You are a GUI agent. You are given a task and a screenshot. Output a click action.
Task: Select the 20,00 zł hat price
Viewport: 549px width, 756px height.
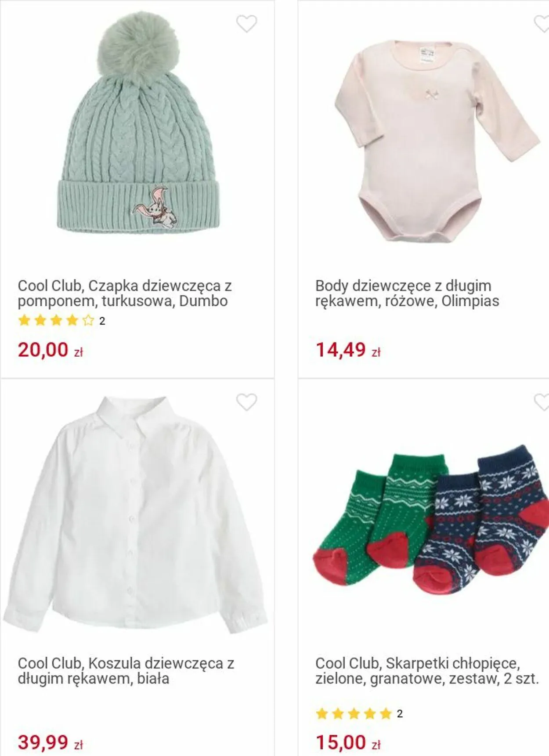pyautogui.click(x=51, y=350)
